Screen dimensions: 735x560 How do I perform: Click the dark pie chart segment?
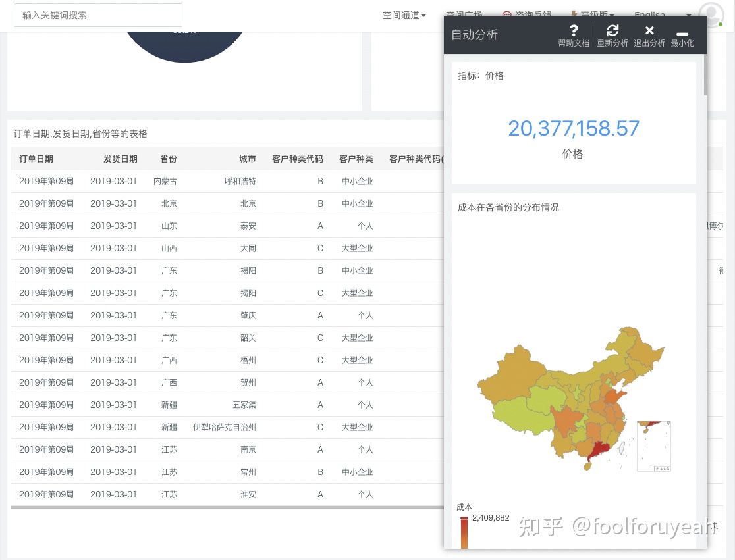184,46
